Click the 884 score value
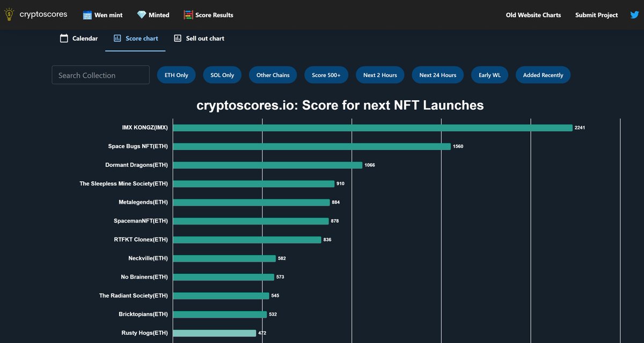Image resolution: width=644 pixels, height=343 pixels. click(336, 202)
